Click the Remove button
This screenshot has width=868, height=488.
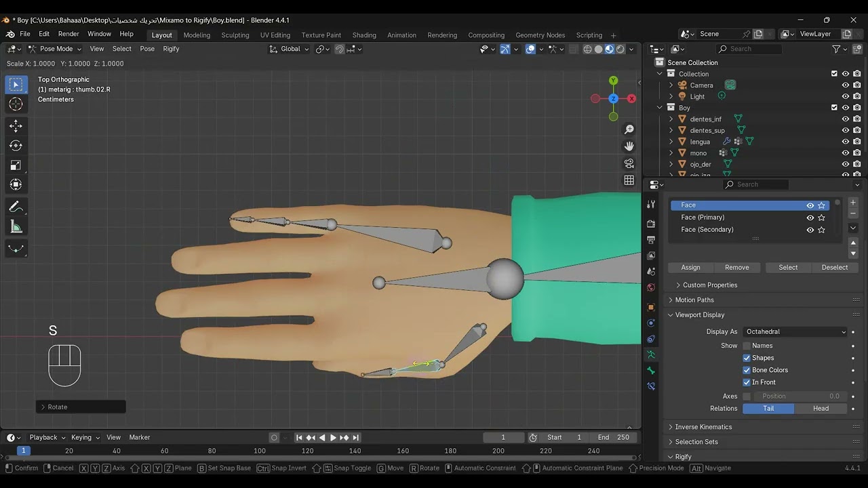pos(737,268)
